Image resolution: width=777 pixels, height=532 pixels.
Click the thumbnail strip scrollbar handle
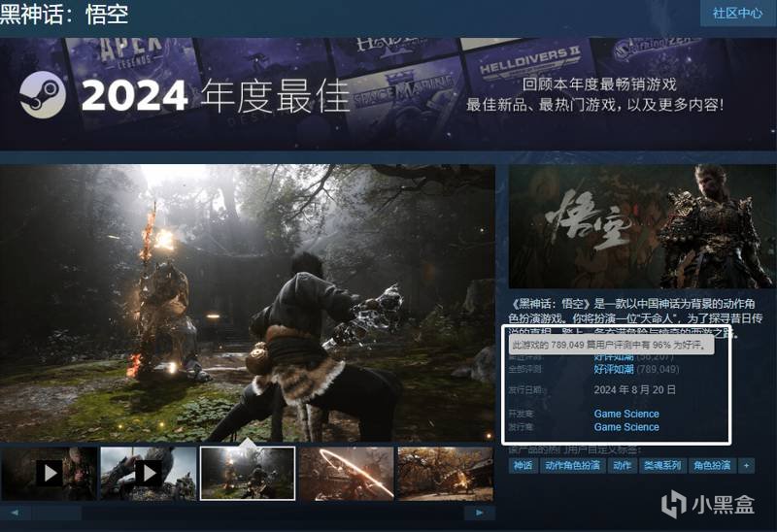click(x=56, y=513)
